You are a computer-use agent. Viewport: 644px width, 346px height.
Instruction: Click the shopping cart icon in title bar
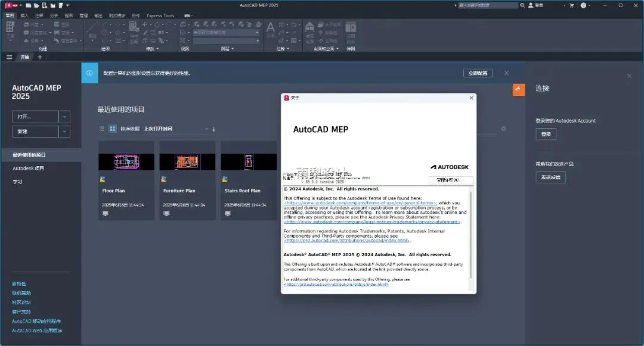(x=571, y=5)
